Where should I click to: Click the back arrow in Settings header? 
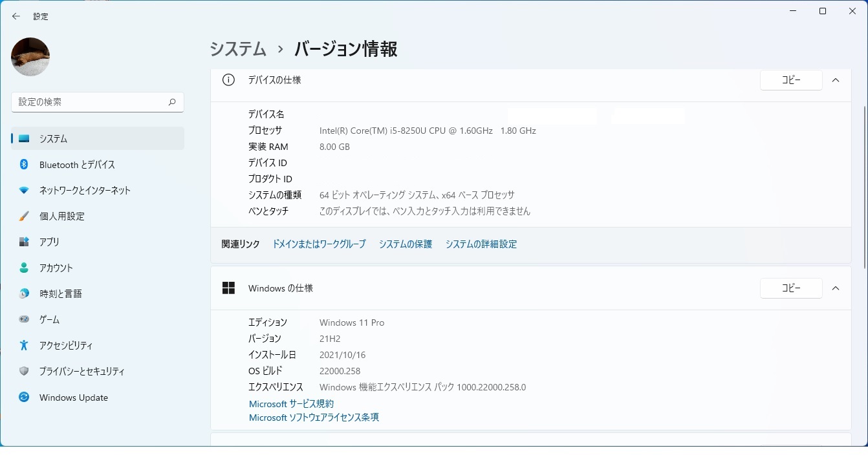click(16, 16)
